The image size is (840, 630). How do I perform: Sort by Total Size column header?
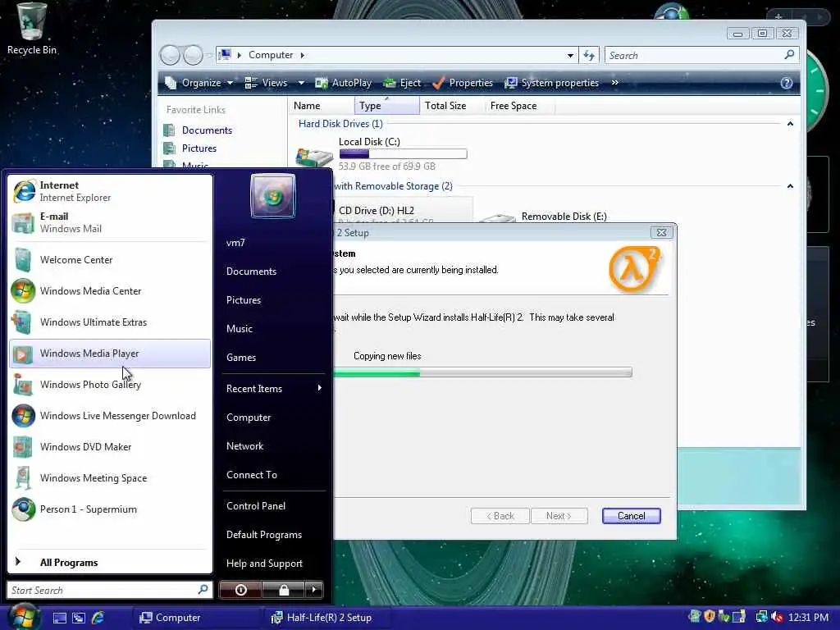(452, 106)
